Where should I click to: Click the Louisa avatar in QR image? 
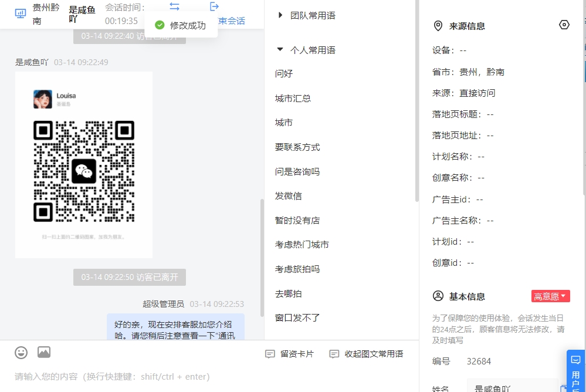tap(43, 99)
